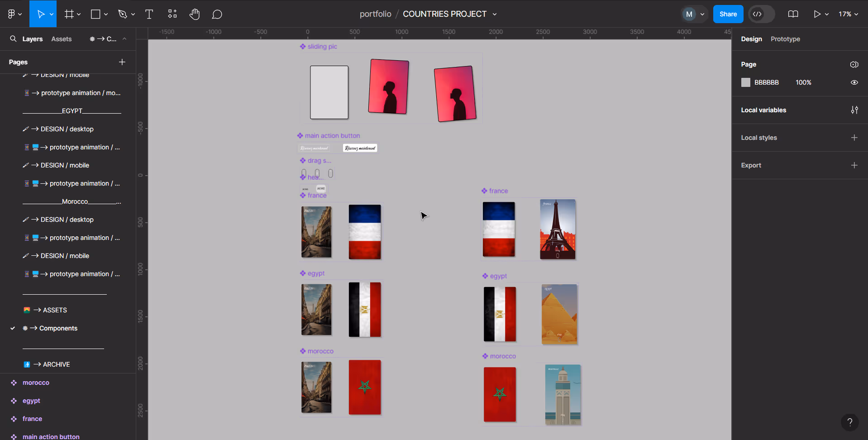Switch to the Assets tab
The height and width of the screenshot is (440, 868).
click(62, 39)
